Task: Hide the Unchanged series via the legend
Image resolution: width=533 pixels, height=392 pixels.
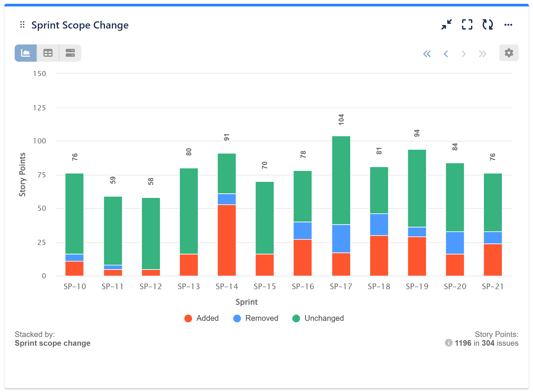Action: (x=318, y=318)
